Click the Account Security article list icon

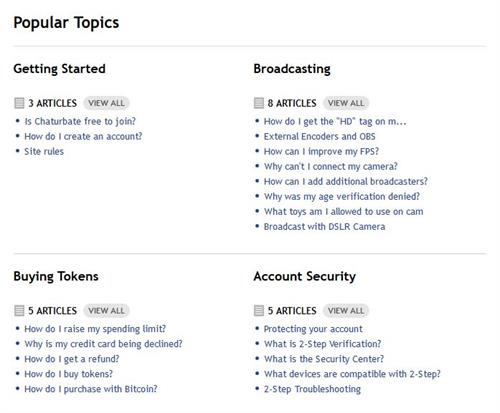(x=259, y=311)
